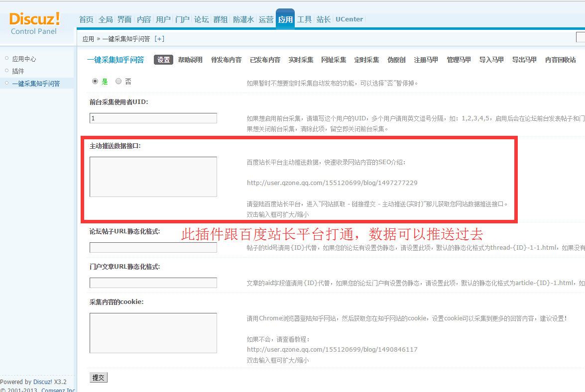Screen dimensions: 585x392
Task: Focus the 前台采集使用者UID input field
Action: [x=153, y=118]
